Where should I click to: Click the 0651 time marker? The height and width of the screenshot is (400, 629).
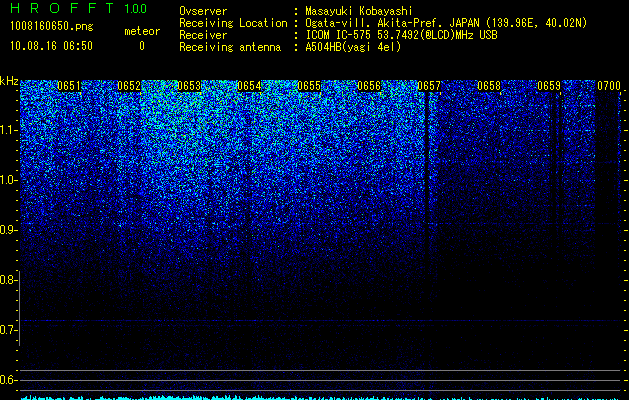(x=69, y=86)
